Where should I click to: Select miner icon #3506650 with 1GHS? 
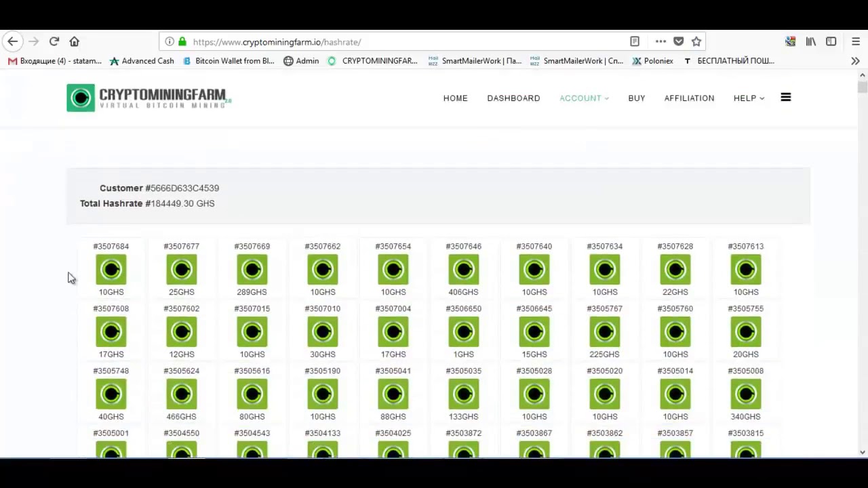pyautogui.click(x=464, y=331)
